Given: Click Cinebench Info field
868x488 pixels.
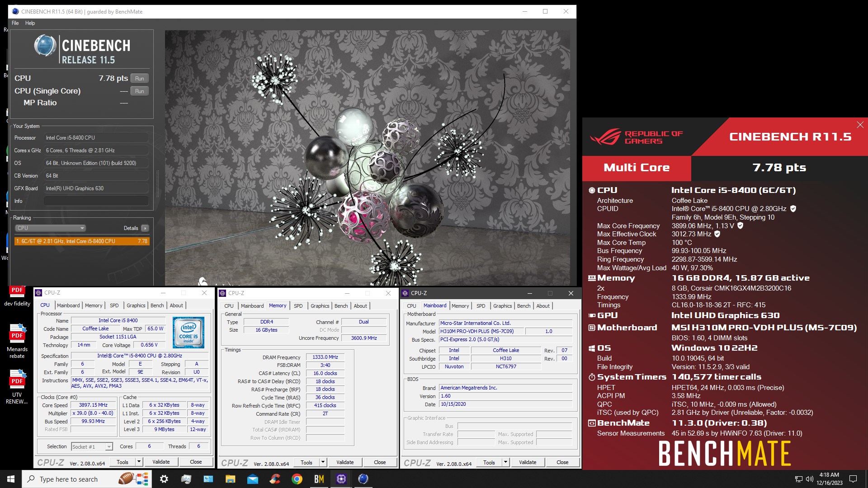Looking at the screenshot, I should pos(96,201).
